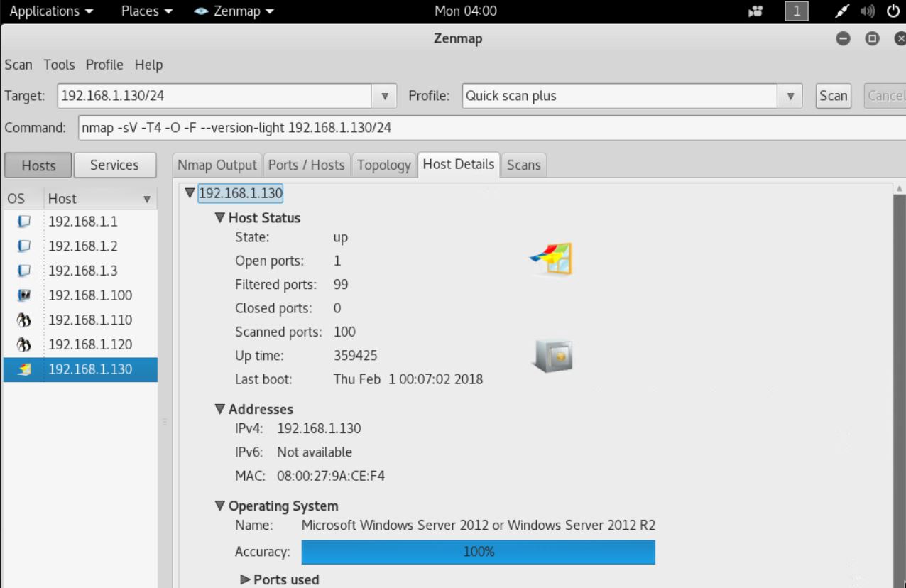906x588 pixels.
Task: Click the vault icon in the Host Details pane
Action: [551, 356]
